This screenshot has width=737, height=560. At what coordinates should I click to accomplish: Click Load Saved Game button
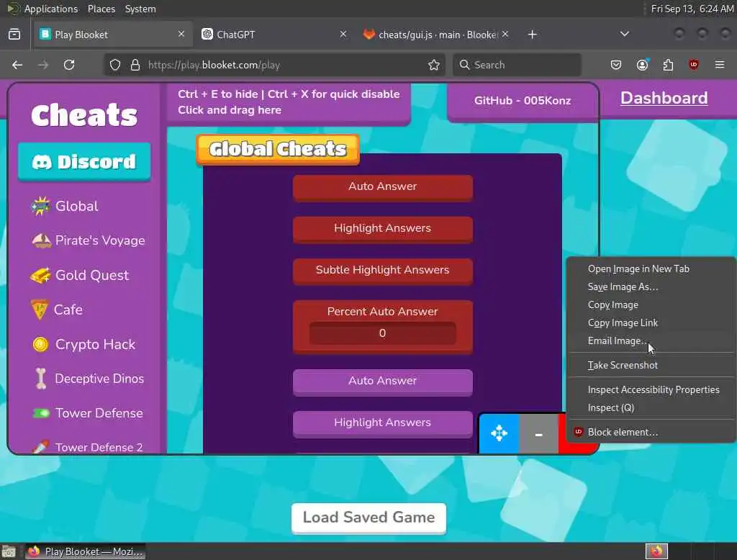[368, 518]
